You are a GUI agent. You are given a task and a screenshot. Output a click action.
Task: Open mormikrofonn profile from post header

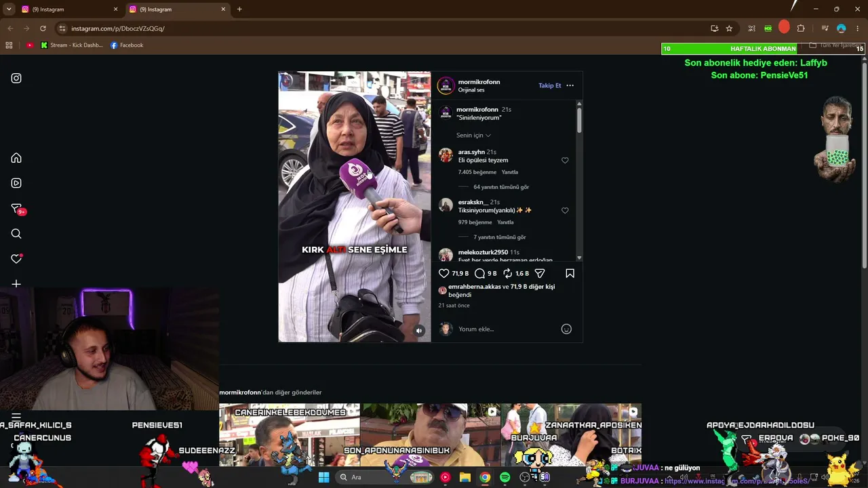tap(479, 82)
